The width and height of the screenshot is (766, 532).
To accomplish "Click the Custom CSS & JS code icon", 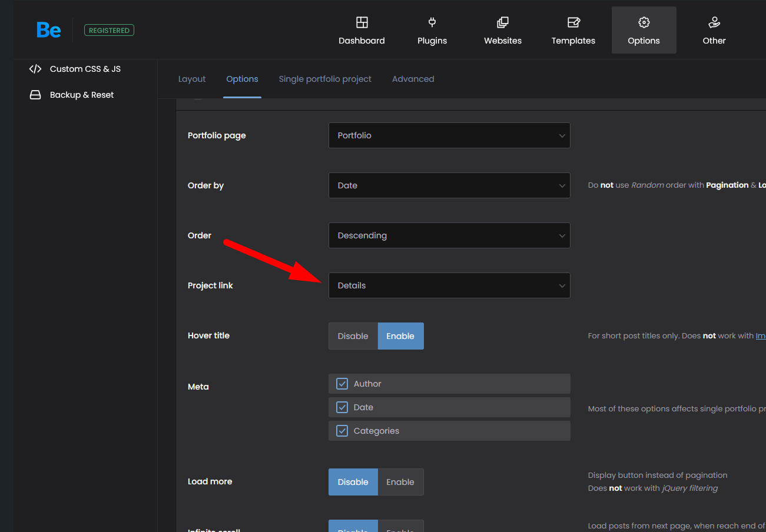I will pos(35,69).
